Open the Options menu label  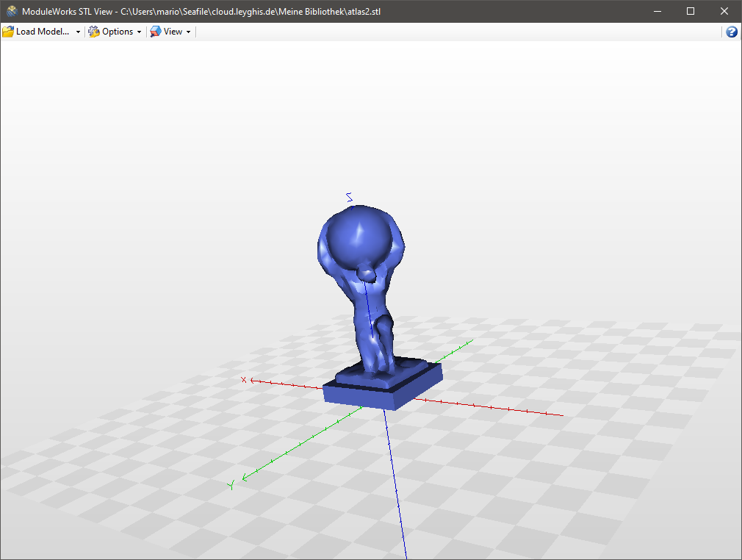(x=118, y=32)
